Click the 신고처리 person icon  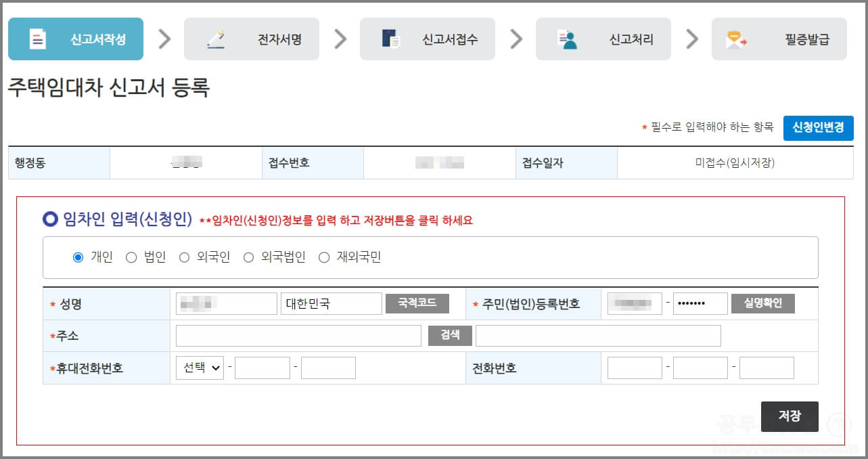coord(568,39)
